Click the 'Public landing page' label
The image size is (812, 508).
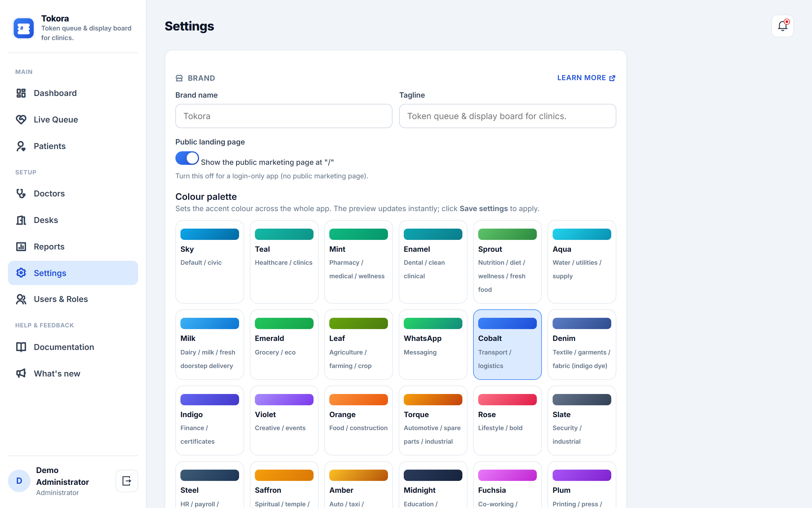(x=210, y=142)
